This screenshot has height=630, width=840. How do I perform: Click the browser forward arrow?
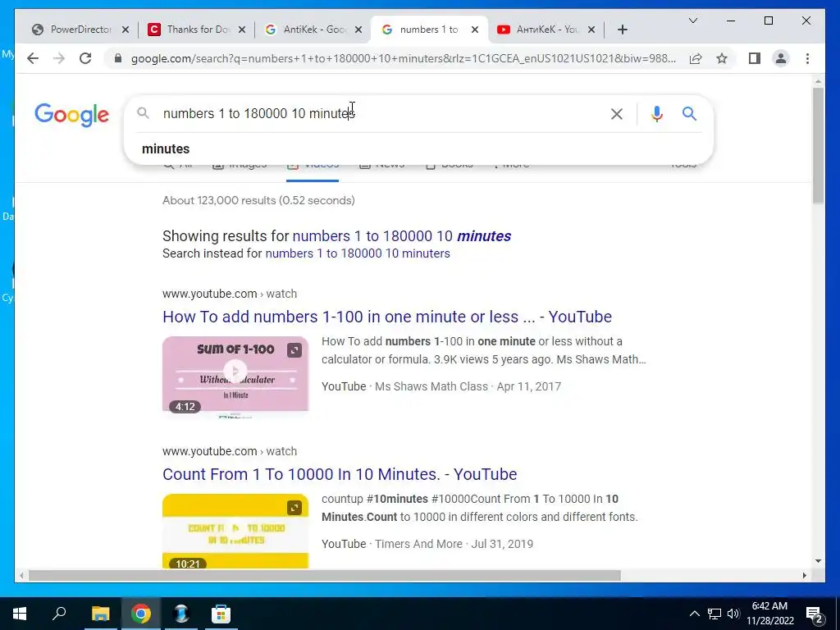pyautogui.click(x=59, y=58)
